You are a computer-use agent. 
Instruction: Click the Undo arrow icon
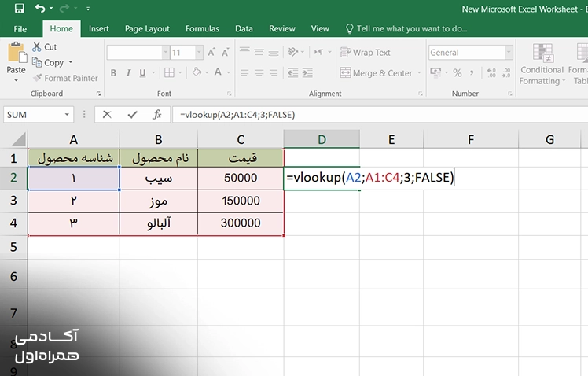(x=40, y=8)
